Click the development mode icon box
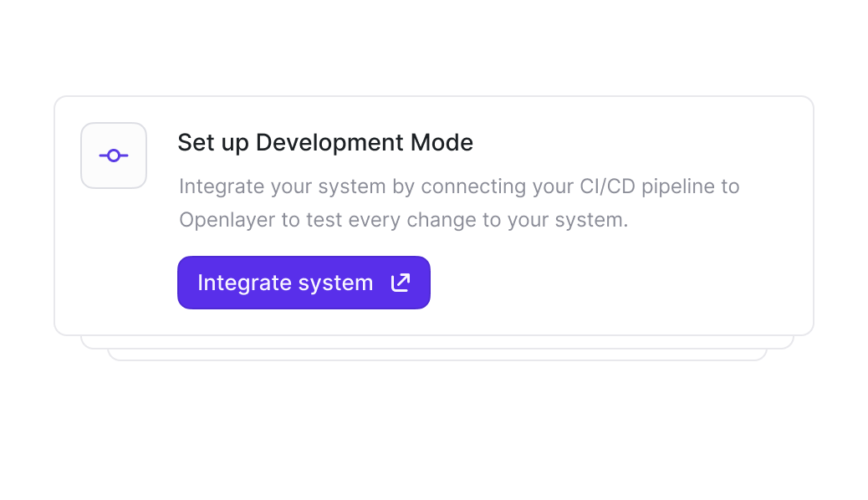This screenshot has width=868, height=500. tap(114, 156)
